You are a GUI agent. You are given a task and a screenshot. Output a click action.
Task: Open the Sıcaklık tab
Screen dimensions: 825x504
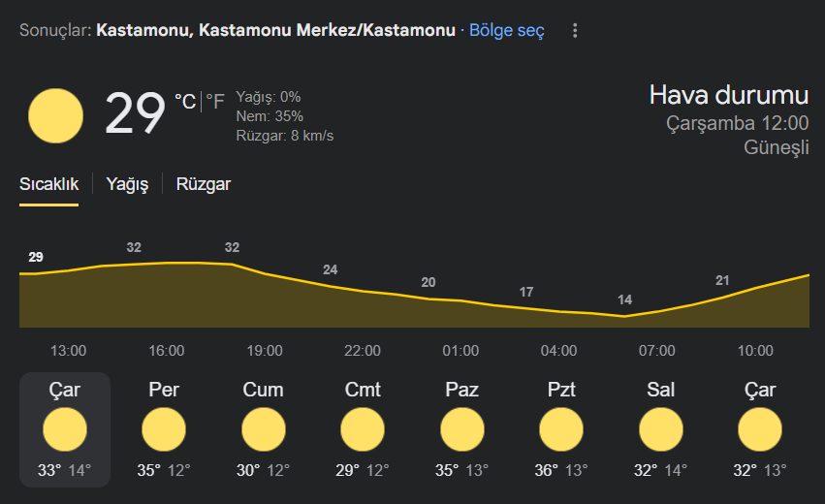48,184
